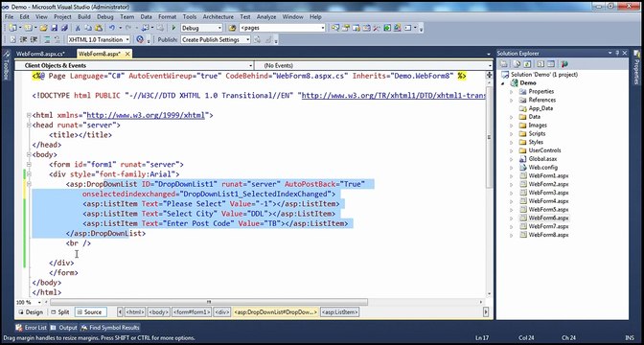This screenshot has width=644, height=345.
Task: Open the www.w3.org/1999/xhtml namespace link
Action: tap(146, 115)
